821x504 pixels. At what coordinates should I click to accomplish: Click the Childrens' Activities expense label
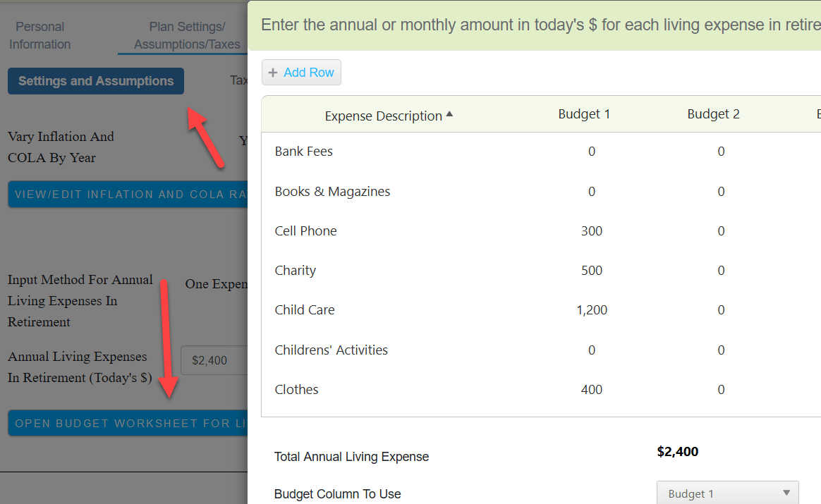pos(331,350)
